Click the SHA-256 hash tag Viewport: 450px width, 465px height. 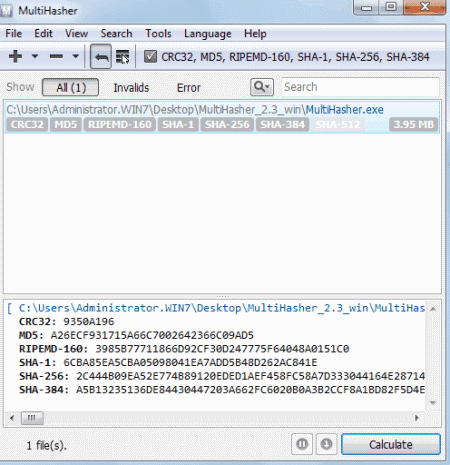(x=227, y=125)
